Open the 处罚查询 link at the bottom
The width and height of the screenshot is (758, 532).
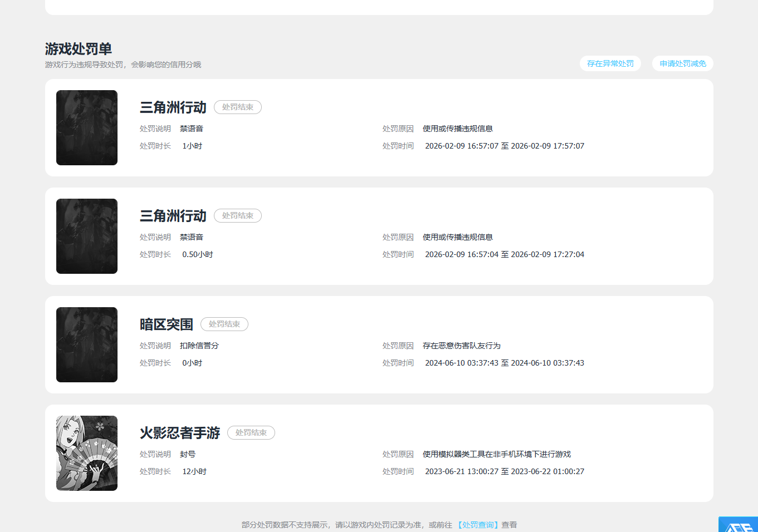coord(478,525)
